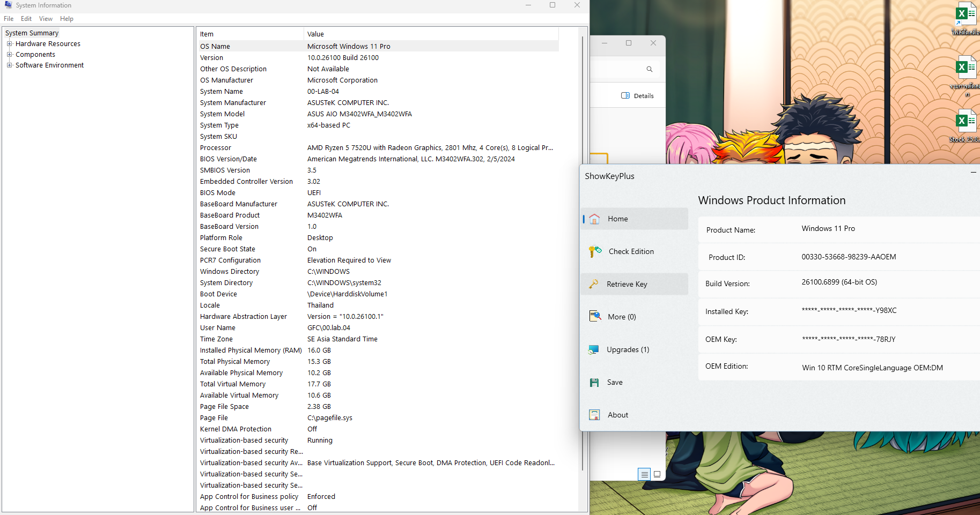Toggle the Details pane button
The image size is (980, 515).
point(637,96)
